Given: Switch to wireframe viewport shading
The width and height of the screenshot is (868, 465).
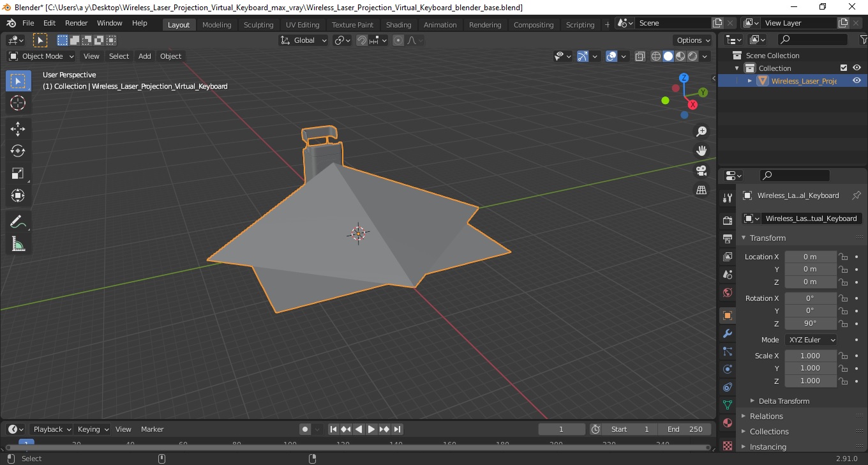Looking at the screenshot, I should click(656, 56).
